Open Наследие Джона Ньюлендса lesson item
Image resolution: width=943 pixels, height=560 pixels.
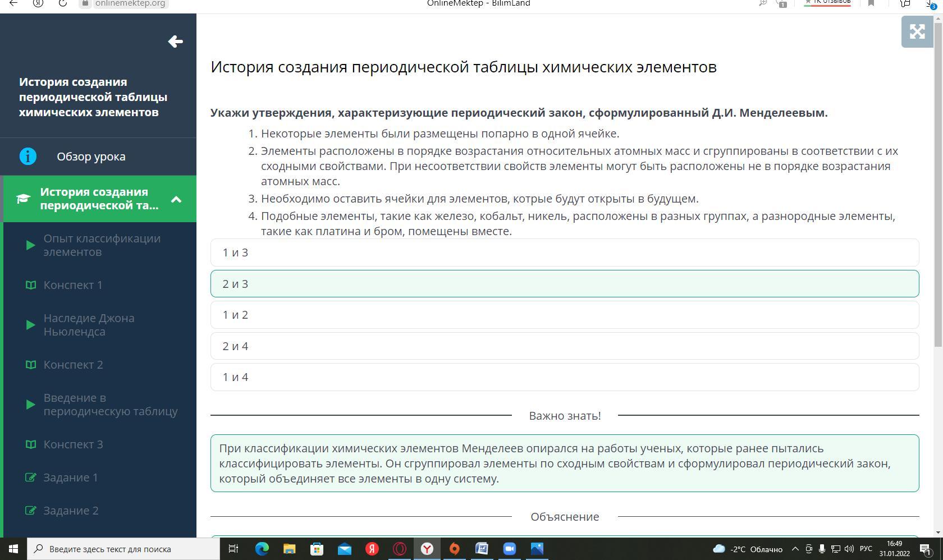[89, 325]
